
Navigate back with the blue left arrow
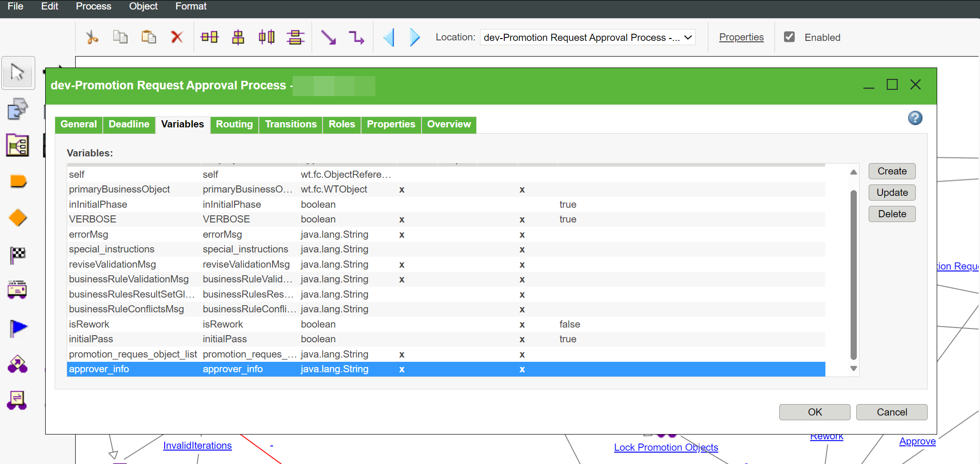pos(389,37)
